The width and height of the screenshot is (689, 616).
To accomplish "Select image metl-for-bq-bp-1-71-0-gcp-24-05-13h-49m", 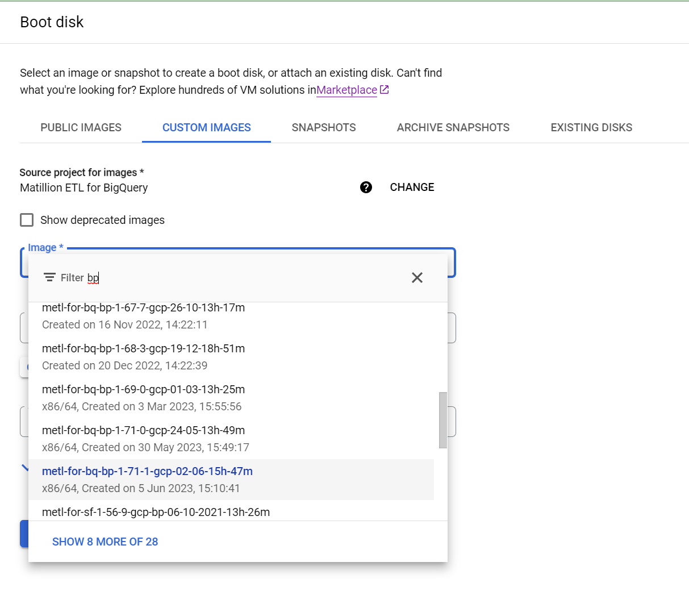I will point(231,439).
